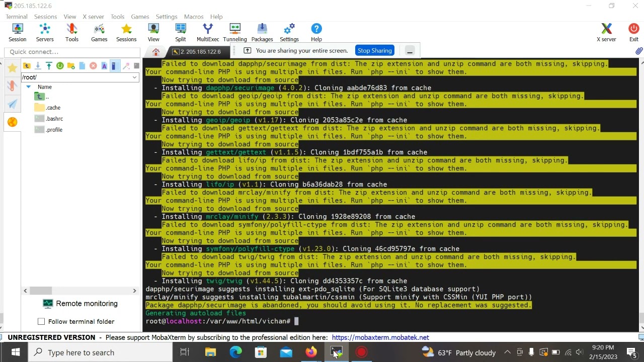Collapse the Name column tree arrow

pyautogui.click(x=28, y=87)
